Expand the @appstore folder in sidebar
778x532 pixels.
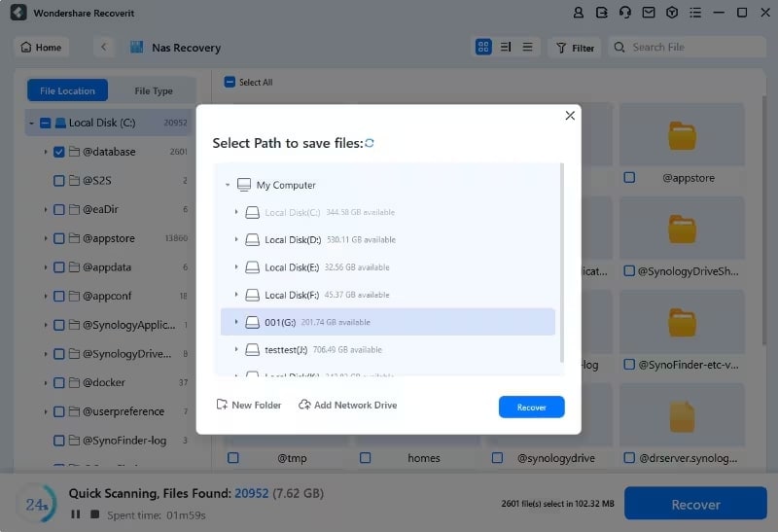click(45, 238)
